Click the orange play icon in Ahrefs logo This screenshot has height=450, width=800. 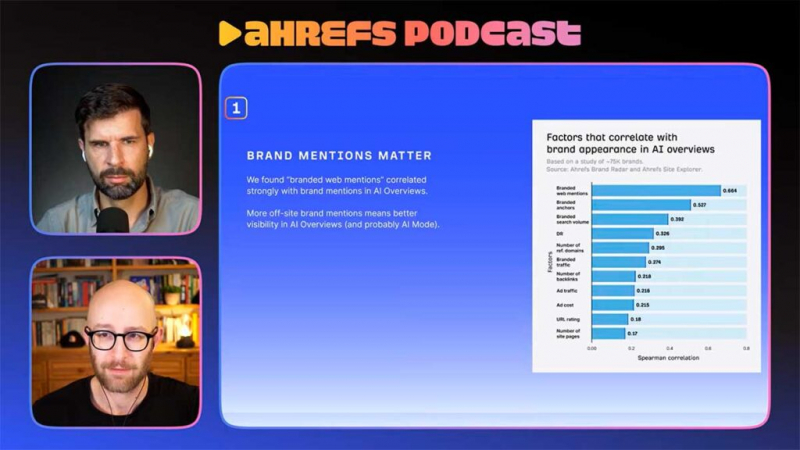(229, 33)
